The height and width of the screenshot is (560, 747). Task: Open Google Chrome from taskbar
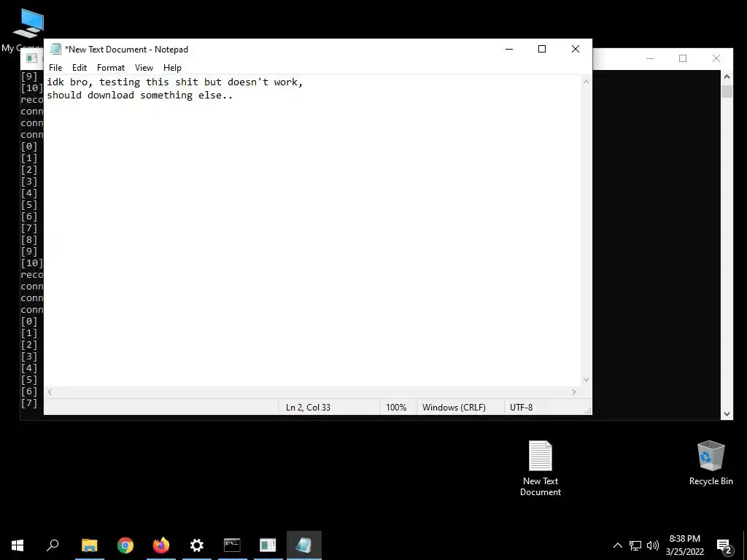pyautogui.click(x=125, y=545)
